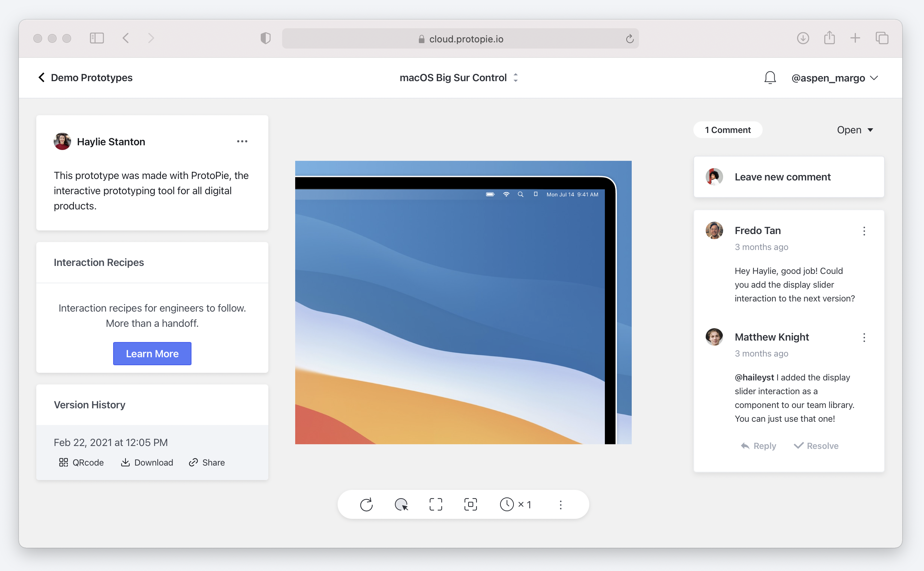Toggle touch hint cursor icon
The image size is (924, 571).
tap(401, 505)
